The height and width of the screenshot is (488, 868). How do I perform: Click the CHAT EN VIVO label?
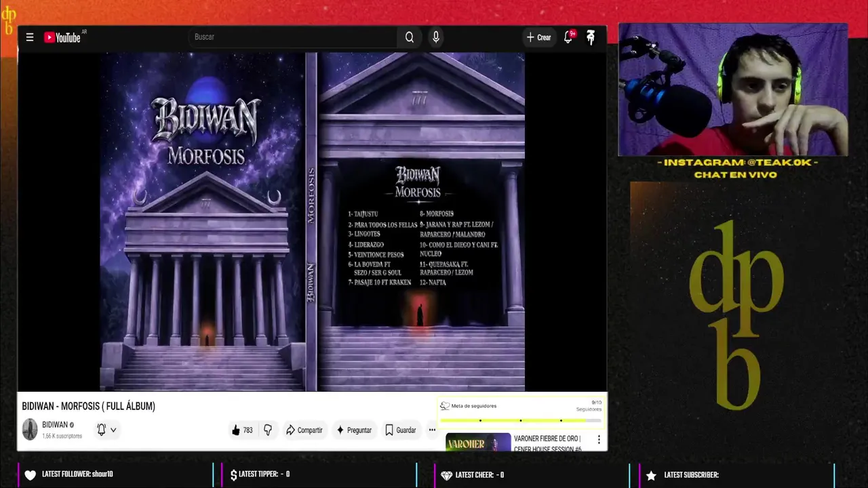coord(735,175)
